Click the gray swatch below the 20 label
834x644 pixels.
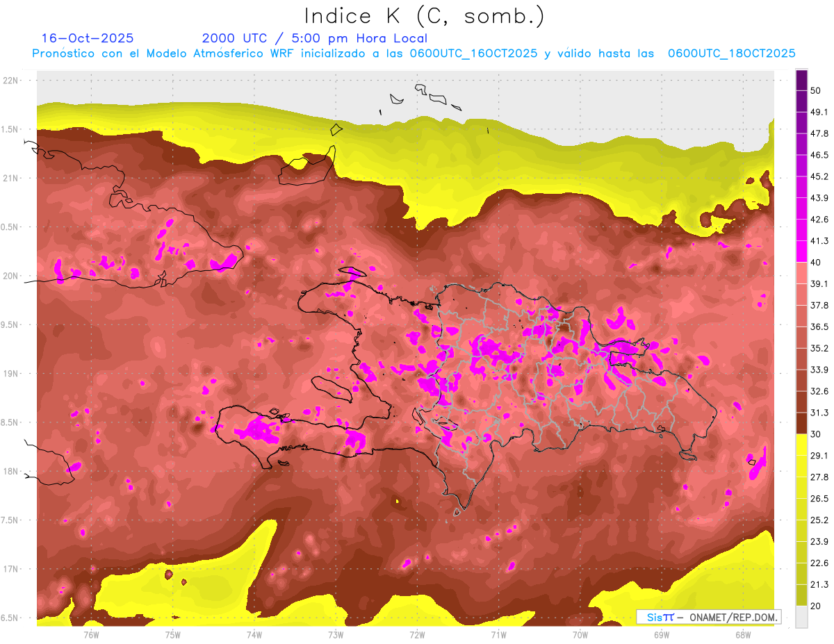pos(801,616)
